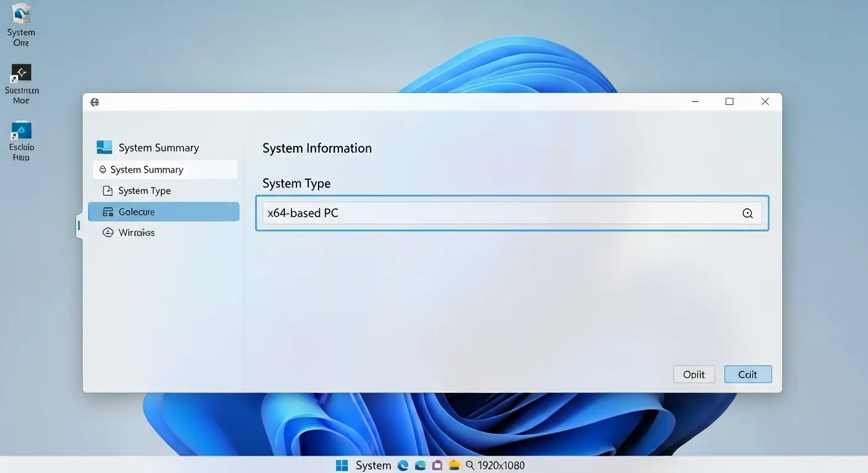The width and height of the screenshot is (868, 473).
Task: Open the Windows Start menu
Action: [342, 466]
